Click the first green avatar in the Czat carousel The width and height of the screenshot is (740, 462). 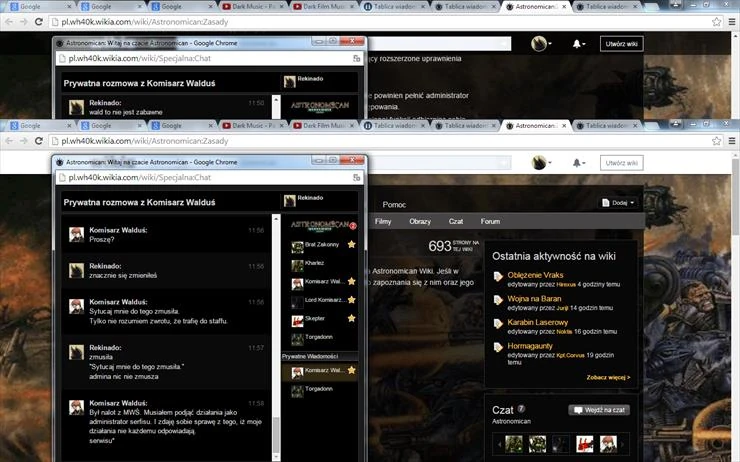(x=514, y=444)
